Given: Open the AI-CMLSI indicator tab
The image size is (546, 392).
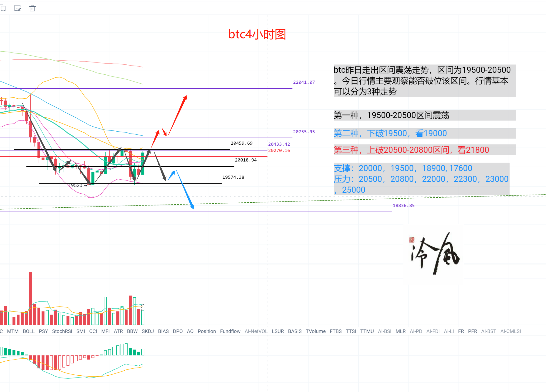Looking at the screenshot, I should pos(510,331).
